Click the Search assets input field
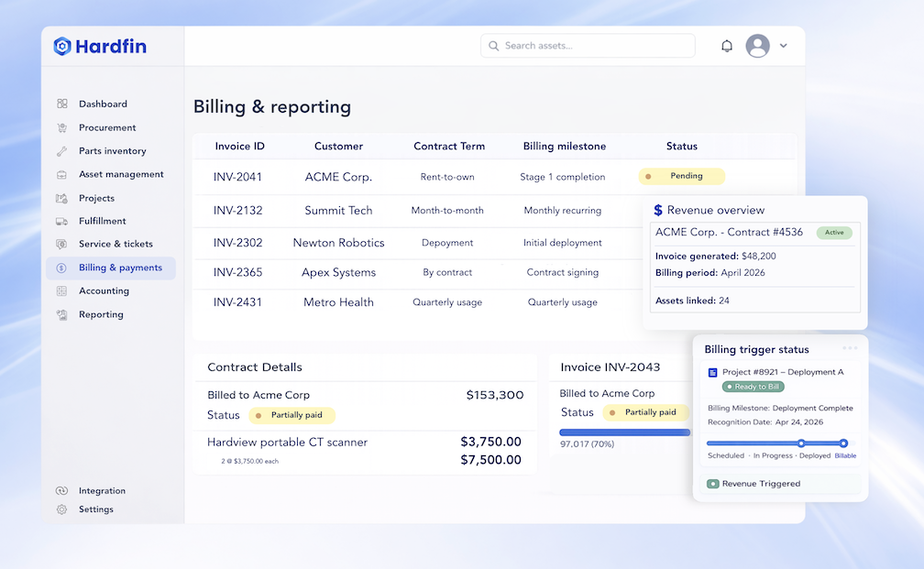This screenshot has height=569, width=924. coord(588,45)
